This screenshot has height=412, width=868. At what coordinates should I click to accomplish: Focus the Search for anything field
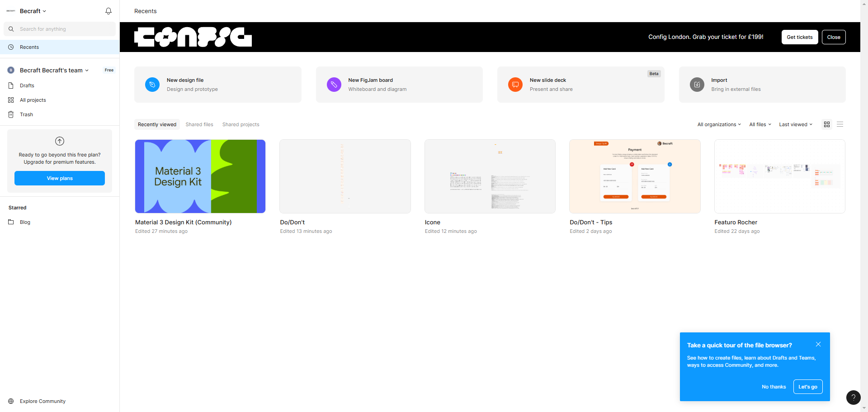tap(60, 29)
